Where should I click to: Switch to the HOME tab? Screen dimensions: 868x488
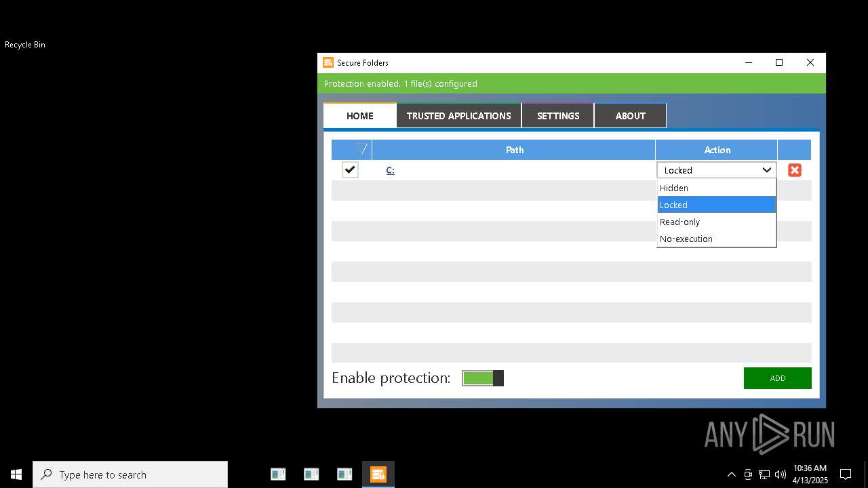[360, 116]
